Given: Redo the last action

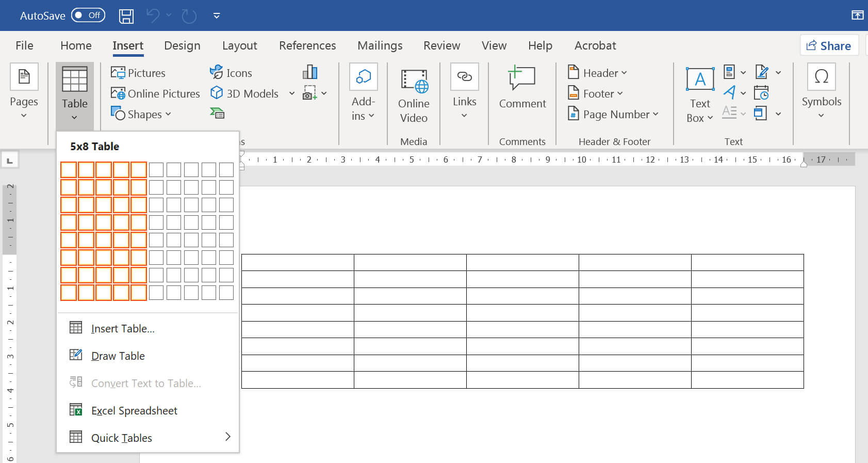Looking at the screenshot, I should point(189,16).
